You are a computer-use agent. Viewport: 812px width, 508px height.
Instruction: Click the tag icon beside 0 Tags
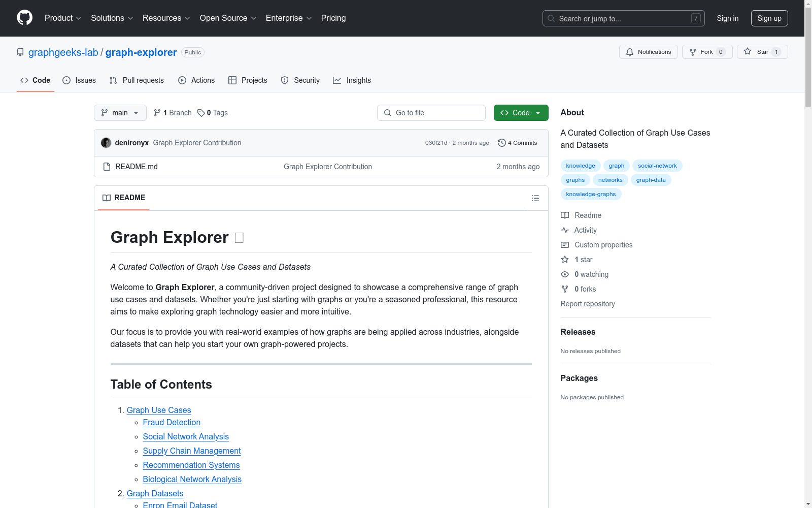201,113
